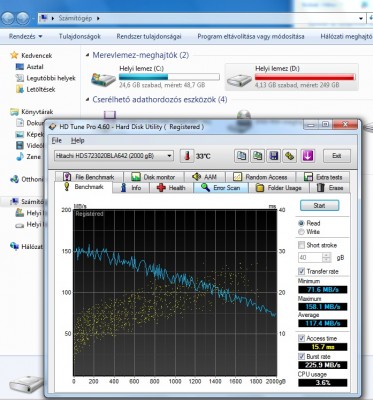Expand the Rendezés dropdown menu
The width and height of the screenshot is (373, 400).
[25, 36]
